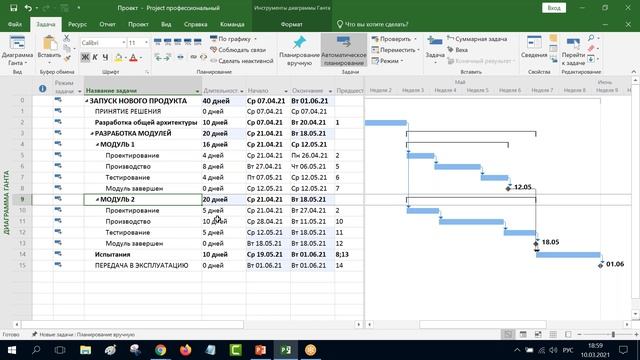Click the unlink tasks icon
The height and width of the screenshot is (360, 640).
[203, 58]
